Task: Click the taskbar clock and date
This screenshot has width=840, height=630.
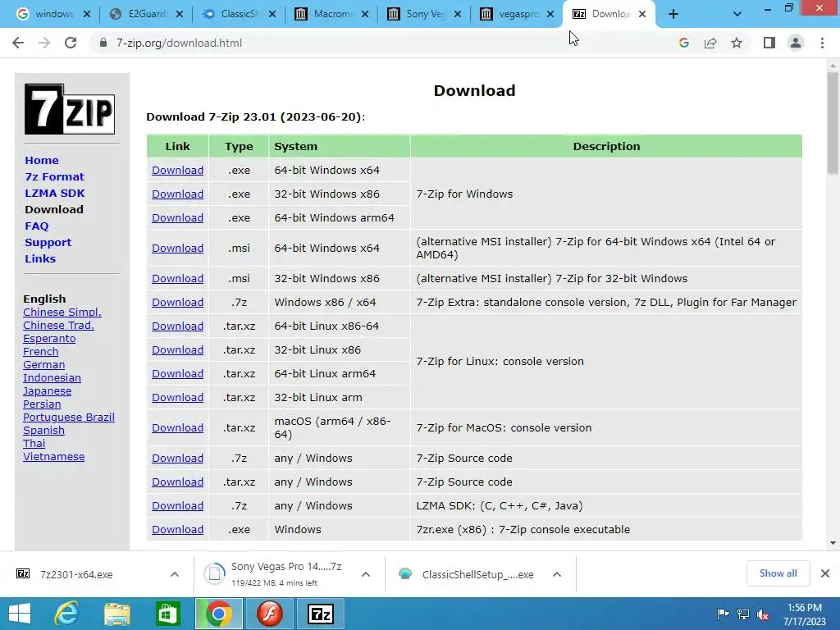Action: [x=805, y=614]
